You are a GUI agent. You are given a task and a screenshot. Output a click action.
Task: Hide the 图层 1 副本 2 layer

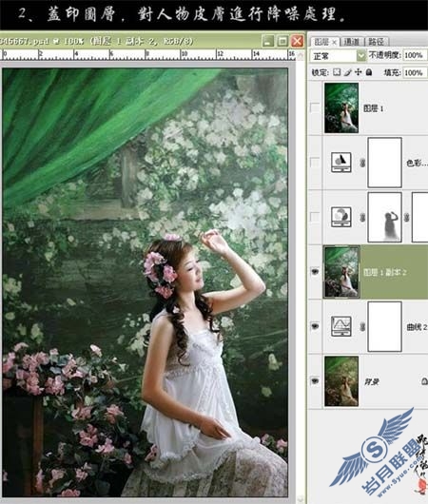(315, 272)
